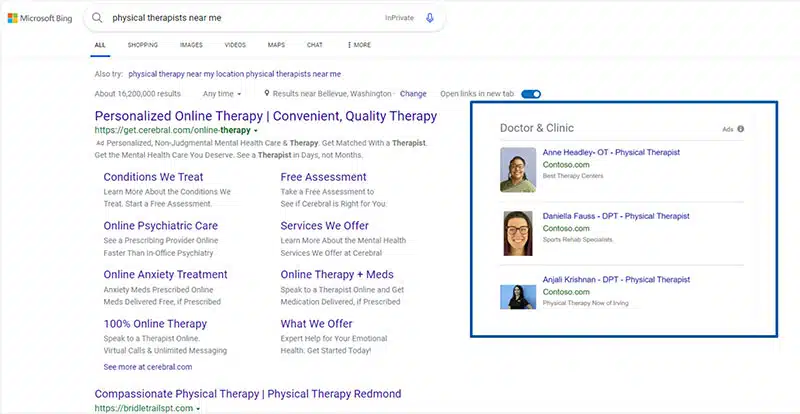Click inside the search query text box
Image resolution: width=800 pixels, height=414 pixels.
coord(240,18)
